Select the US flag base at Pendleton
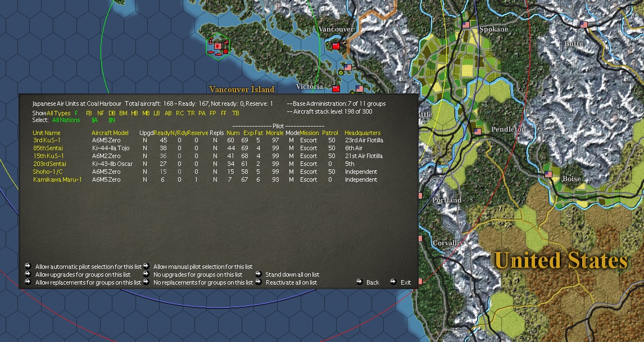644x342 pixels. point(477,132)
